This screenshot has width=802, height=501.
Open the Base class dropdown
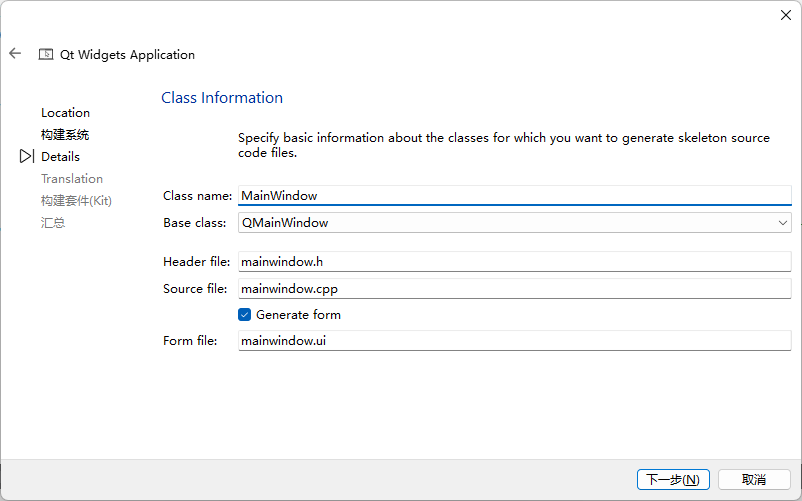tap(515, 223)
